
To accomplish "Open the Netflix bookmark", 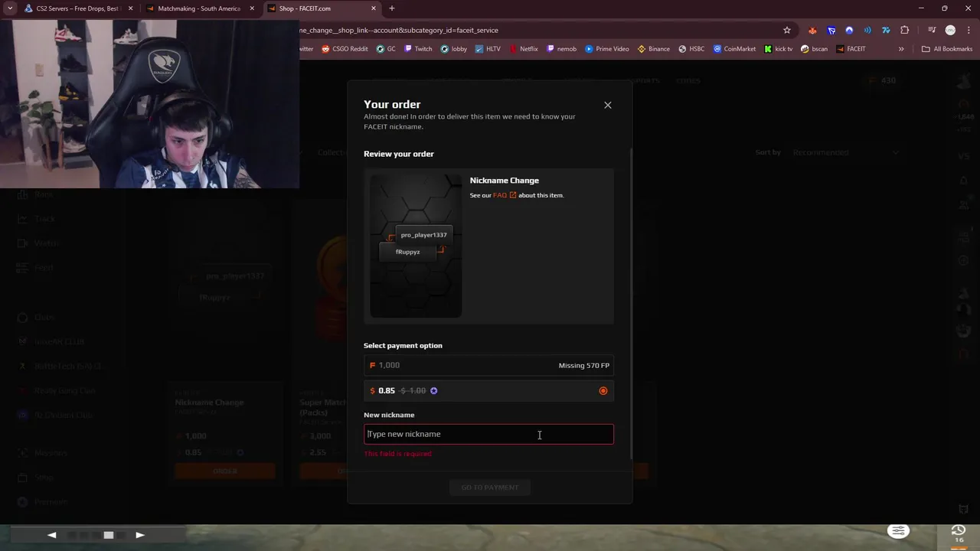I will point(523,49).
